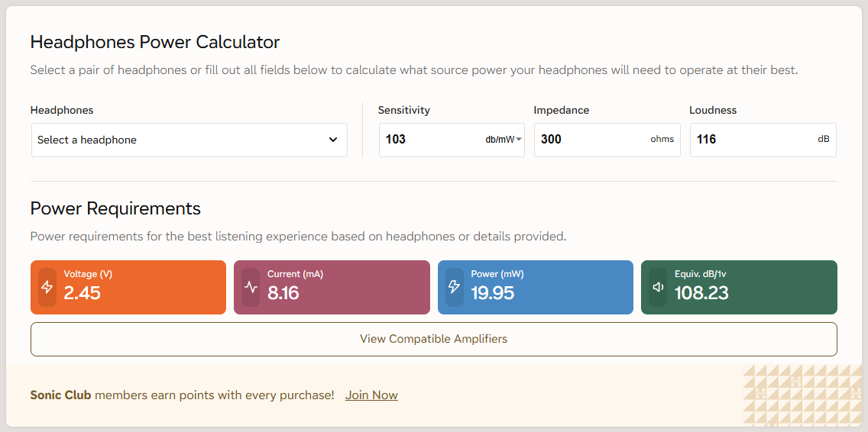The image size is (868, 432).
Task: Click the speaker icon on the Equiv. dB/1v card
Action: point(658,288)
